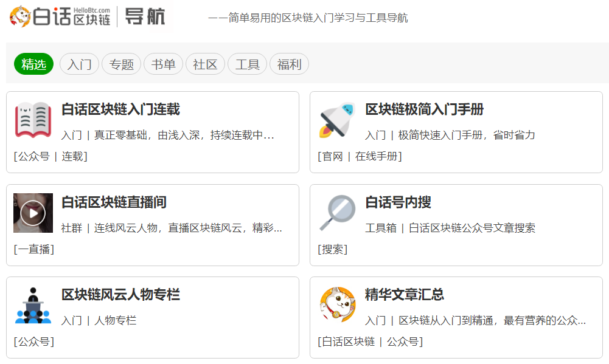Viewport: 609px width, 364px height.
Task: Open the 白话号内搜 title link
Action: pos(398,202)
